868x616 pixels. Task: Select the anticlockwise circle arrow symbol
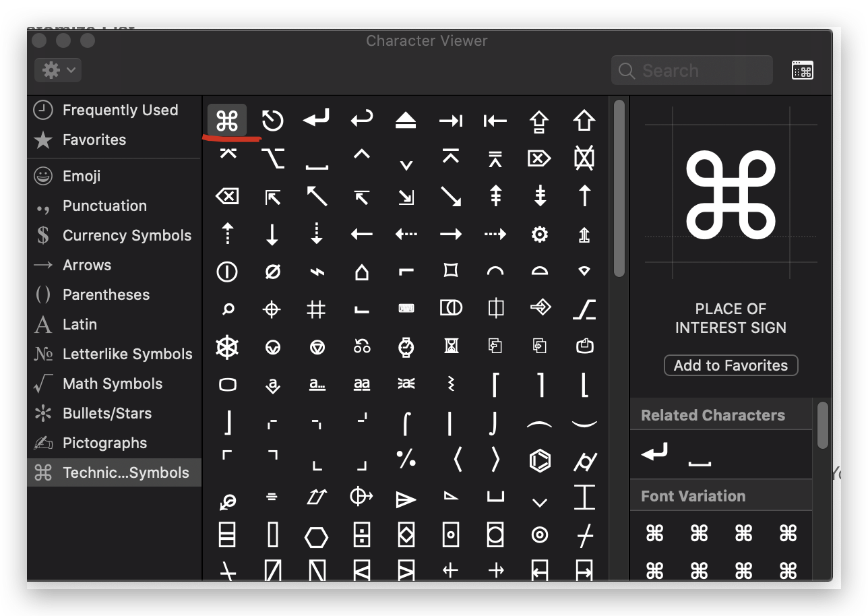click(272, 121)
